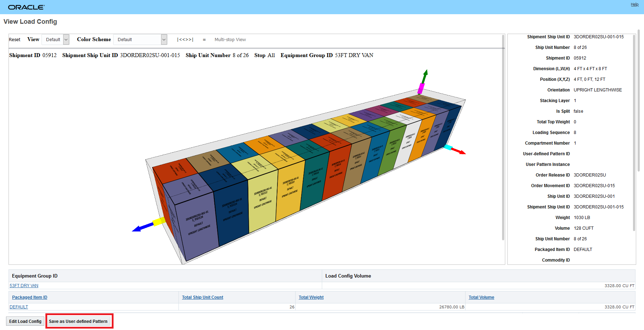Screen dimensions: 644x330
Task: Click the Oracle logo
Action: (x=26, y=7)
